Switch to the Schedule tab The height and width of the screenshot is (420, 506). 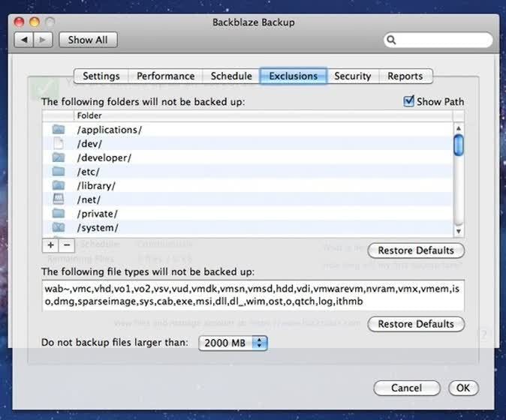231,76
